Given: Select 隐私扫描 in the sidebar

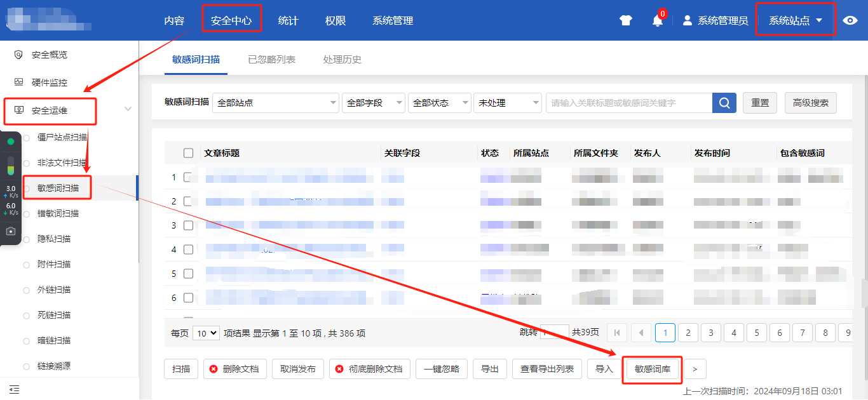Looking at the screenshot, I should (54, 239).
